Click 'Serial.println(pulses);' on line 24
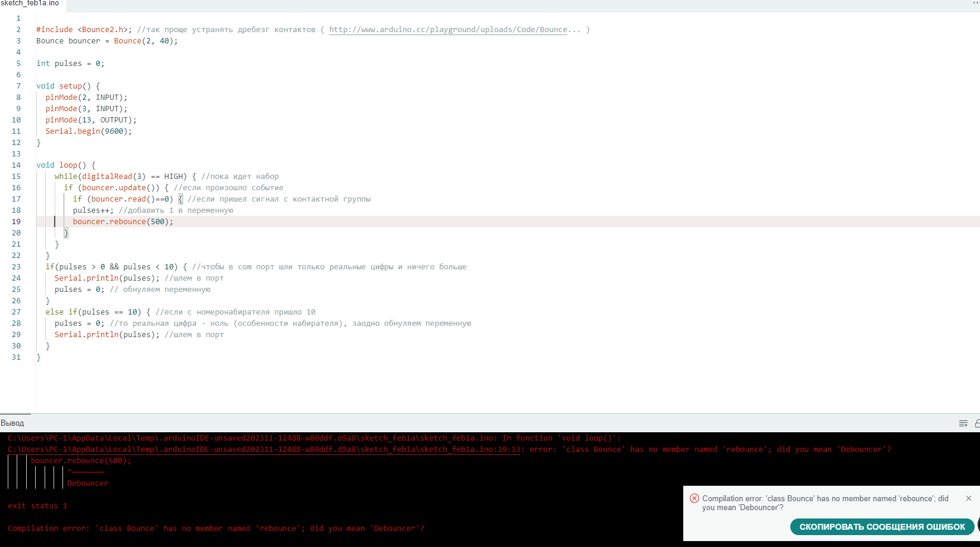 (x=107, y=278)
